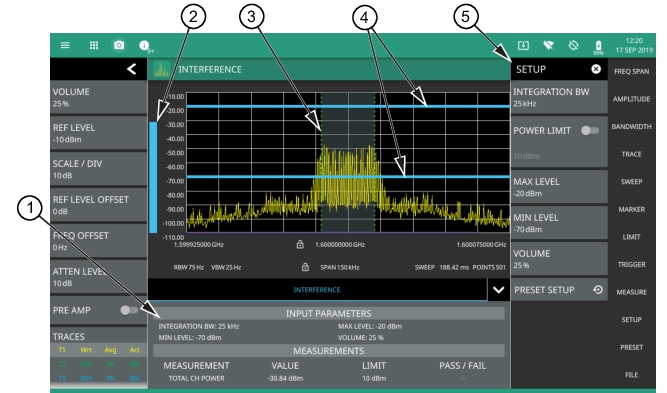Open the PRESET menu
This screenshot has height=393, width=667.
click(631, 347)
